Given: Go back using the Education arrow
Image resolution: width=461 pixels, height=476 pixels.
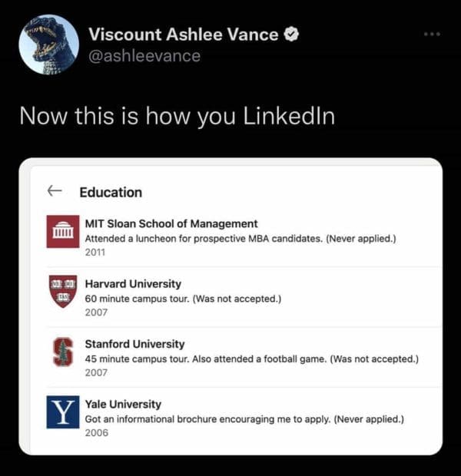Looking at the screenshot, I should [x=54, y=191].
